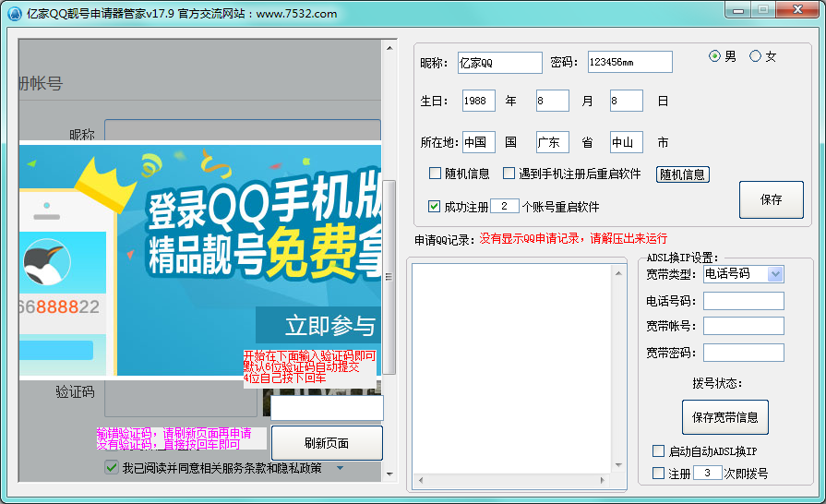Close the application window

coord(797,10)
